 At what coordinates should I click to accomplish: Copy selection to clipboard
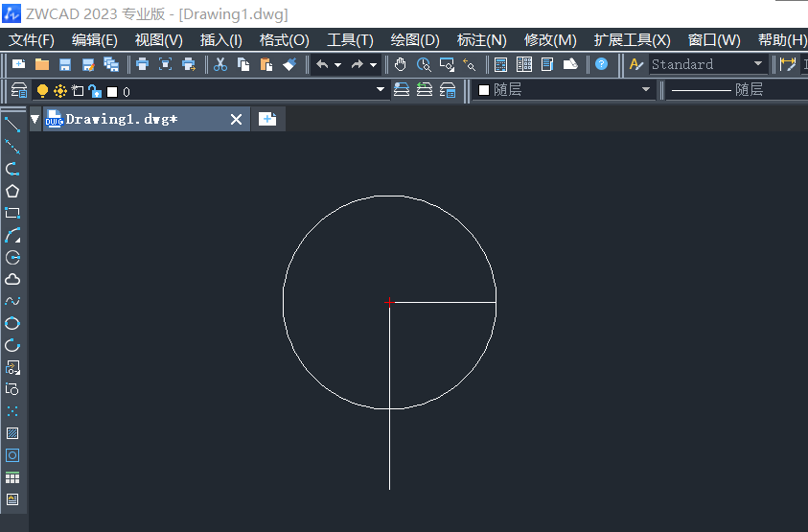point(243,64)
